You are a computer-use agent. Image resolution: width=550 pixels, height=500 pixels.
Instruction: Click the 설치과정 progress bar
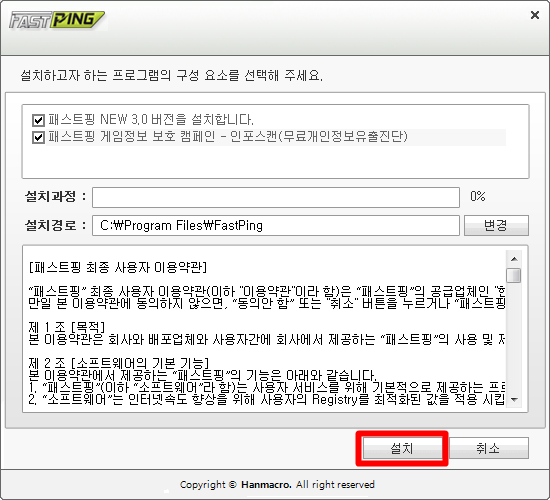pyautogui.click(x=276, y=197)
